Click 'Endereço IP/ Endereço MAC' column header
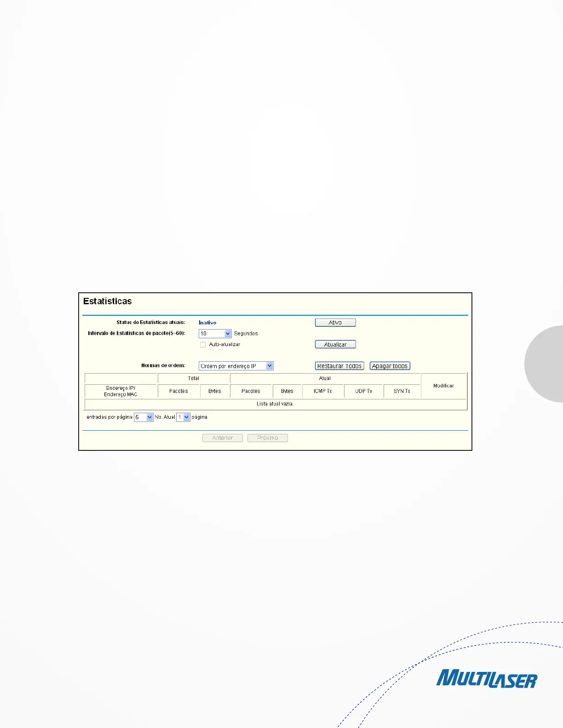The image size is (563, 728). 121,391
